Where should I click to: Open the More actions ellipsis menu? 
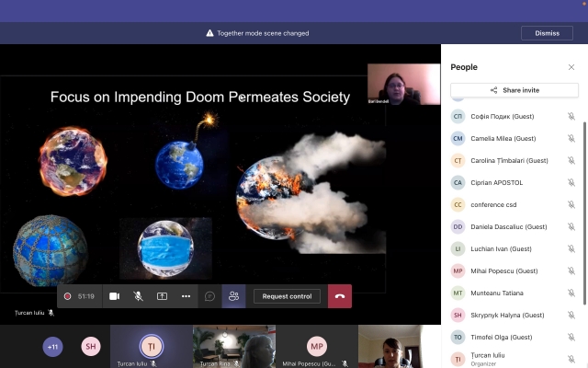[186, 296]
